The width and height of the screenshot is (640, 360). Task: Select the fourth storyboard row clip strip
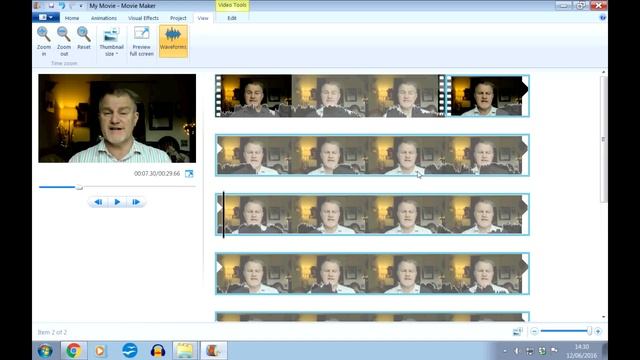click(x=372, y=273)
